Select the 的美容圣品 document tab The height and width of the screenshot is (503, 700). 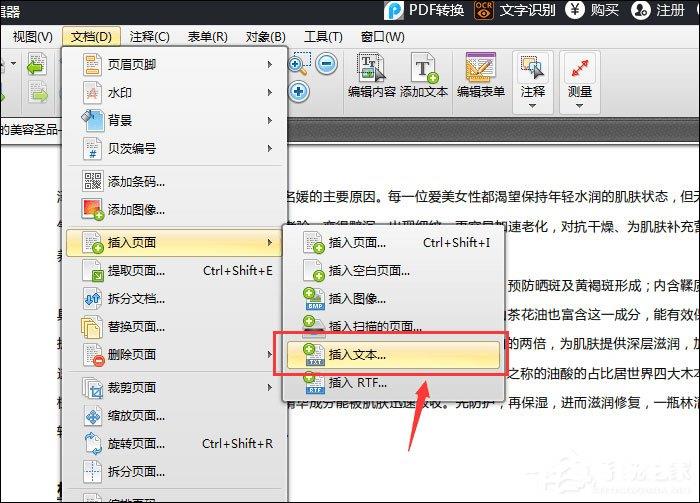tap(30, 130)
